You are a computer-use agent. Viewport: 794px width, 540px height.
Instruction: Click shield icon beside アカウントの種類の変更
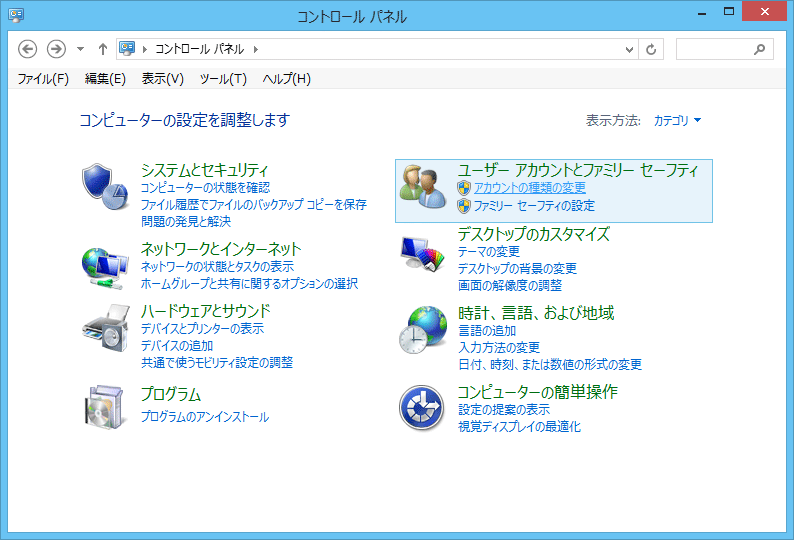point(464,188)
